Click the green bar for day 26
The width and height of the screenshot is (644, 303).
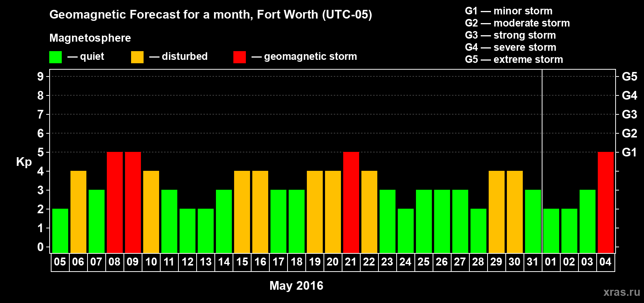(x=442, y=221)
